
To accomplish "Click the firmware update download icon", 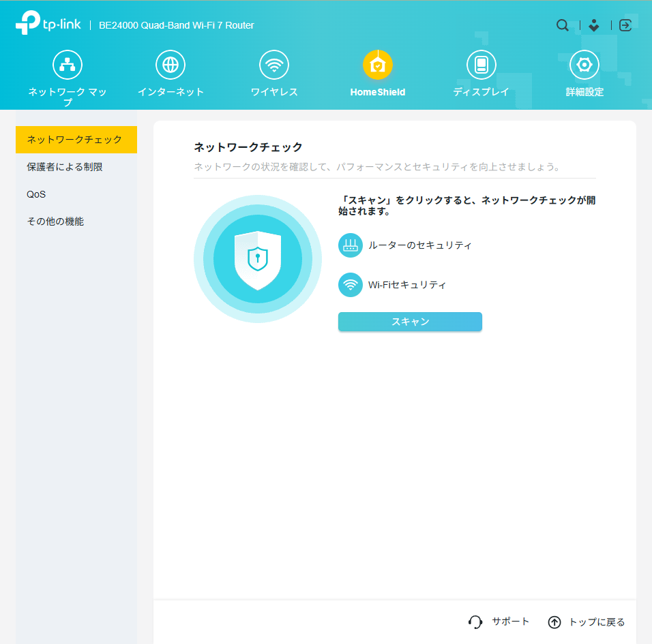I will coord(594,25).
